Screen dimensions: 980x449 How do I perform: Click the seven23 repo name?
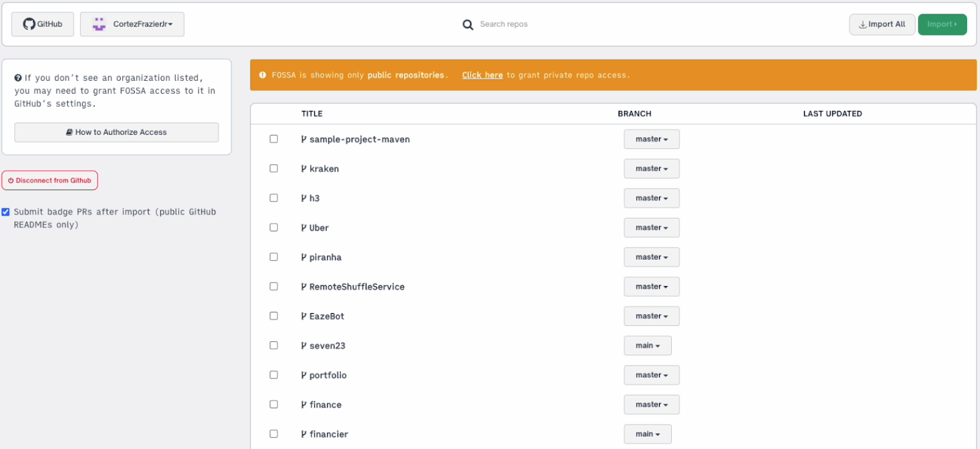(x=327, y=345)
